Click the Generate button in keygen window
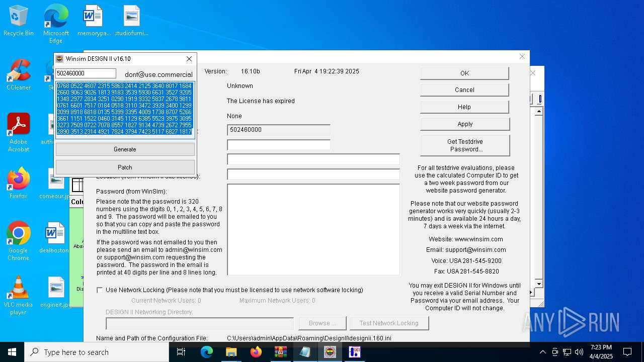Image resolution: width=644 pixels, height=362 pixels. point(125,149)
